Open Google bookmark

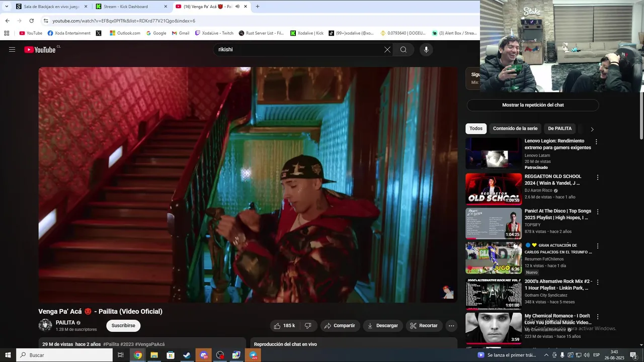click(156, 33)
